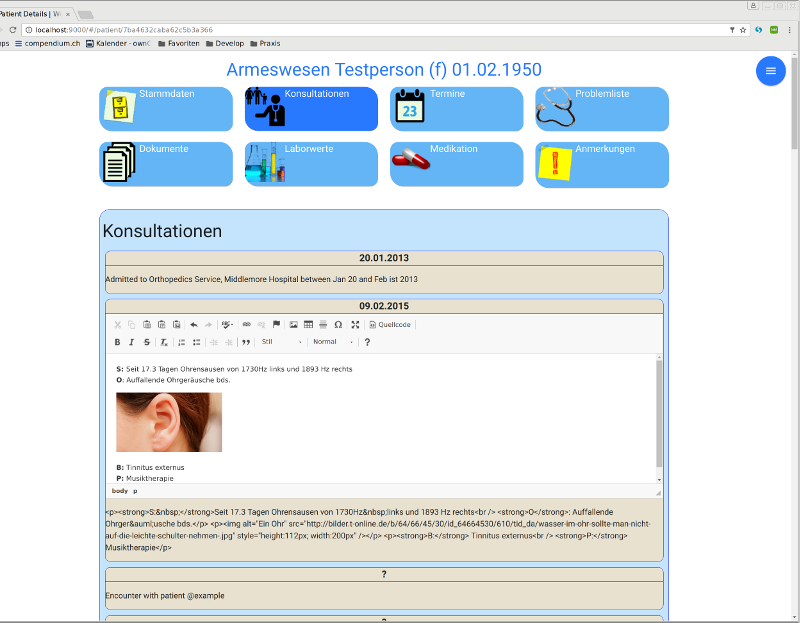The height and width of the screenshot is (623, 800).
Task: Open the Laborwerte tile
Action: coord(311,164)
